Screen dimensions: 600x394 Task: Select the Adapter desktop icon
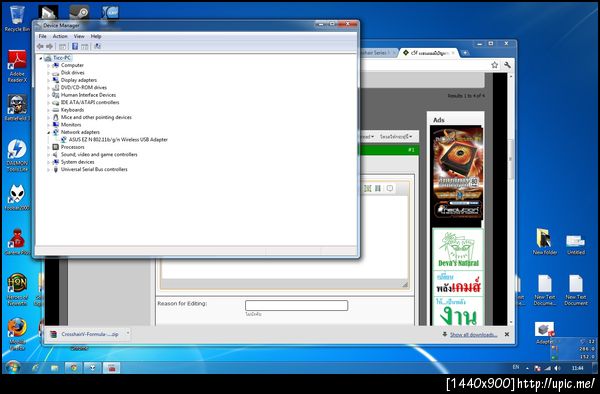(544, 334)
